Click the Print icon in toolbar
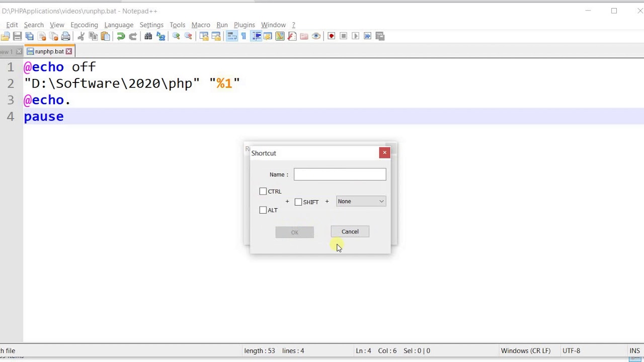The image size is (644, 362). [x=66, y=36]
